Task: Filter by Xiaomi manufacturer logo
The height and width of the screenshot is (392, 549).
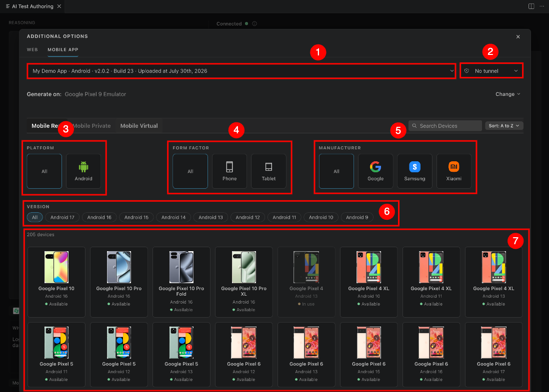Action: point(454,167)
